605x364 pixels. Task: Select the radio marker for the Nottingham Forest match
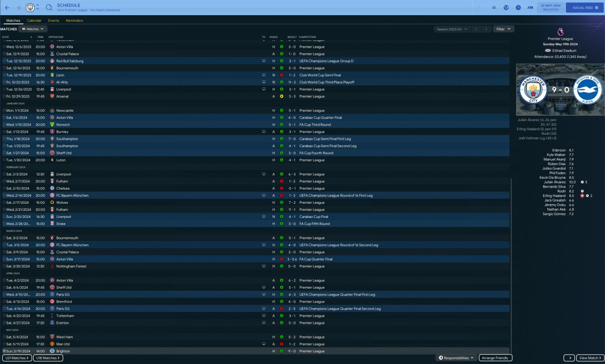[x=4, y=266]
